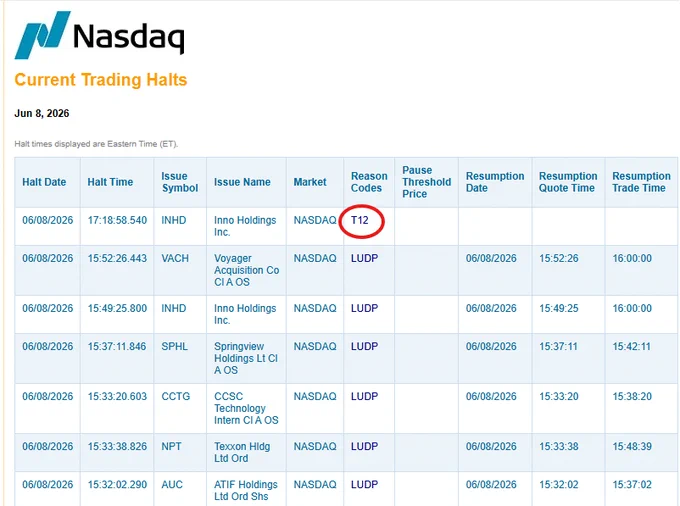Click resumption quote time 15:52:26
This screenshot has width=680, height=506.
pyautogui.click(x=559, y=258)
